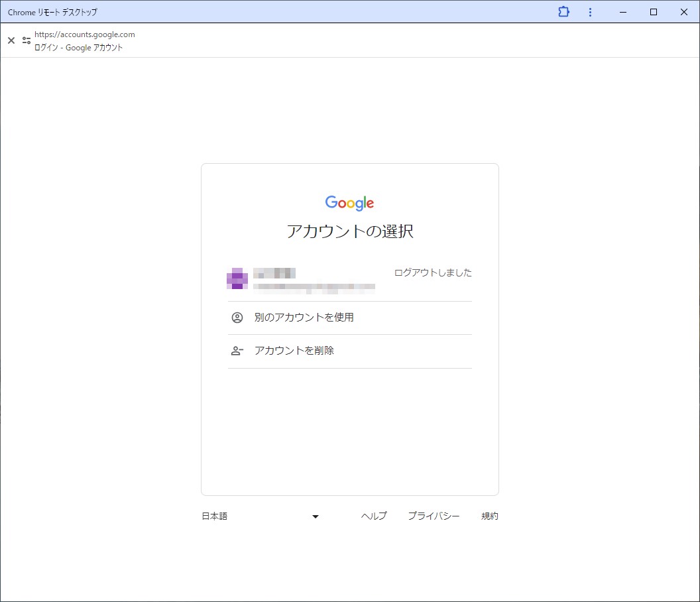The height and width of the screenshot is (602, 700).
Task: Choose 別のアカウントを使用 option
Action: [x=349, y=318]
